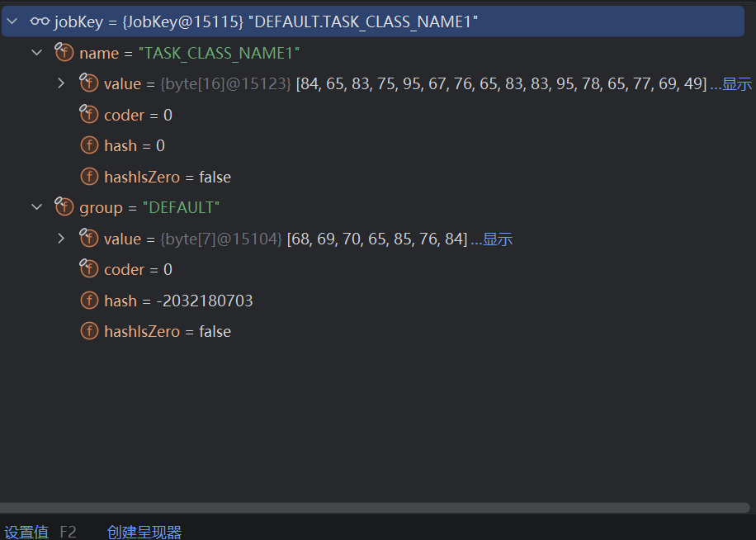The width and height of the screenshot is (756, 540).
Task: Click the field icon of byte[16] value
Action: tap(88, 83)
